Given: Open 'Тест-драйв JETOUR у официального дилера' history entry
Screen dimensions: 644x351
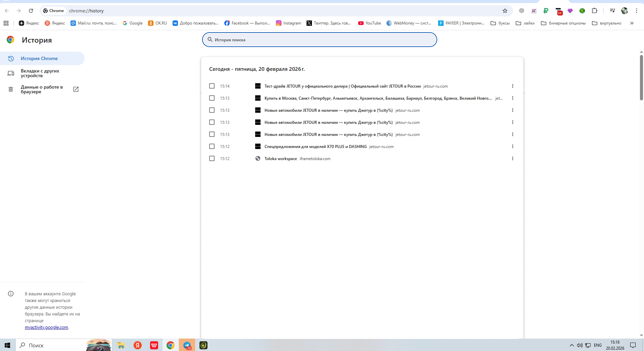Looking at the screenshot, I should point(342,86).
